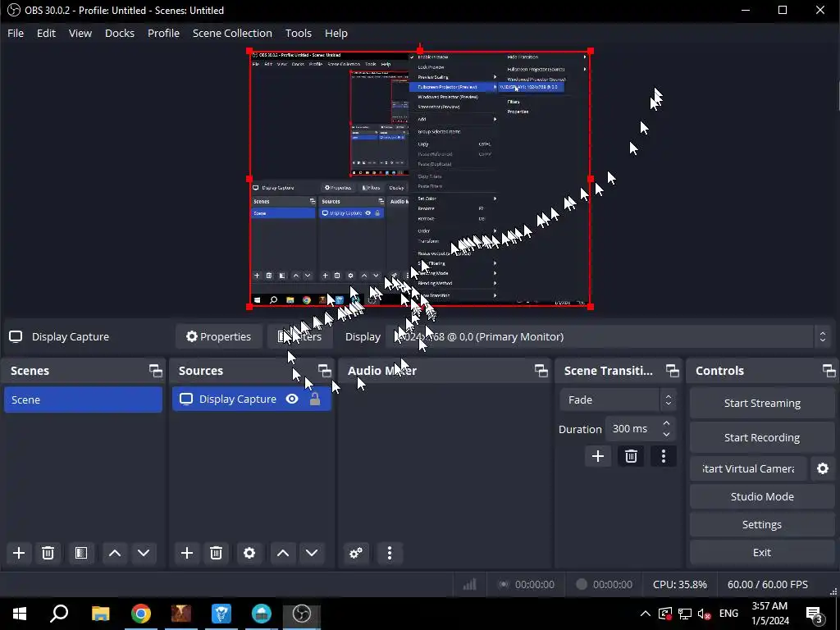Click the 3:57 AM clock
The width and height of the screenshot is (840, 630).
click(769, 606)
